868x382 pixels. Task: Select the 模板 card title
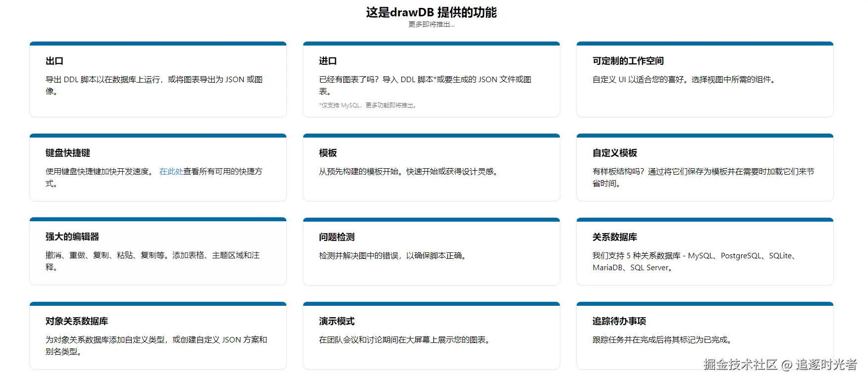(328, 153)
